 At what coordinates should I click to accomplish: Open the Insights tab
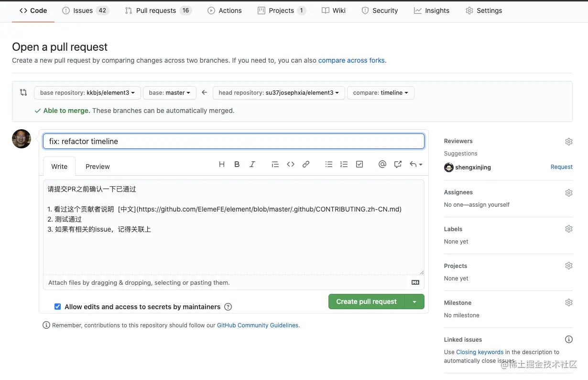pyautogui.click(x=432, y=11)
